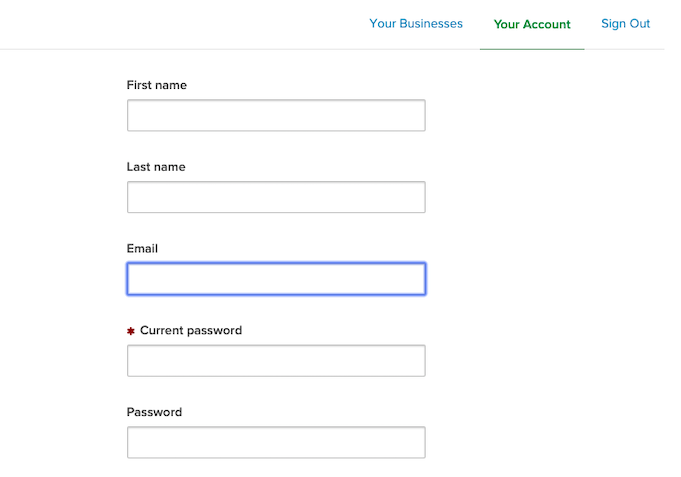Click the red required asterisk icon
This screenshot has width=681, height=477.
131,331
